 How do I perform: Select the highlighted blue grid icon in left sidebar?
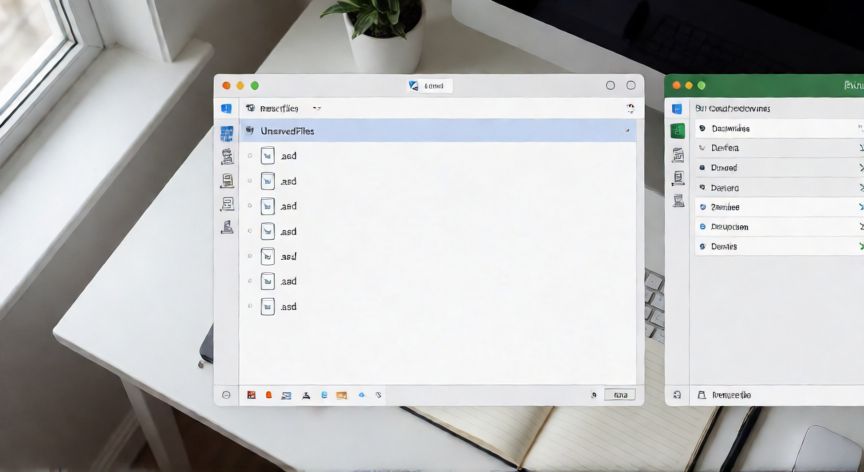coord(226,133)
